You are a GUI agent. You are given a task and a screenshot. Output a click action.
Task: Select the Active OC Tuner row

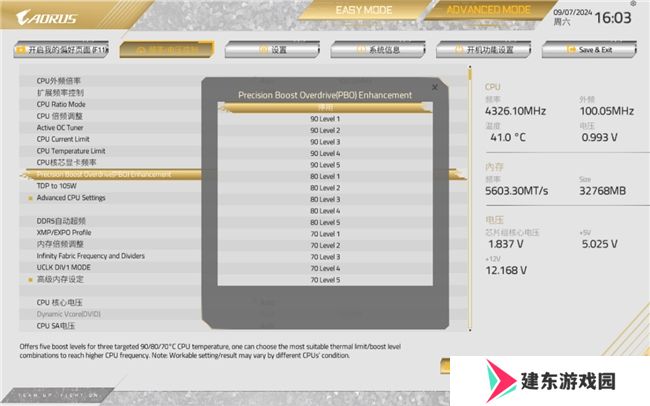tap(111, 128)
